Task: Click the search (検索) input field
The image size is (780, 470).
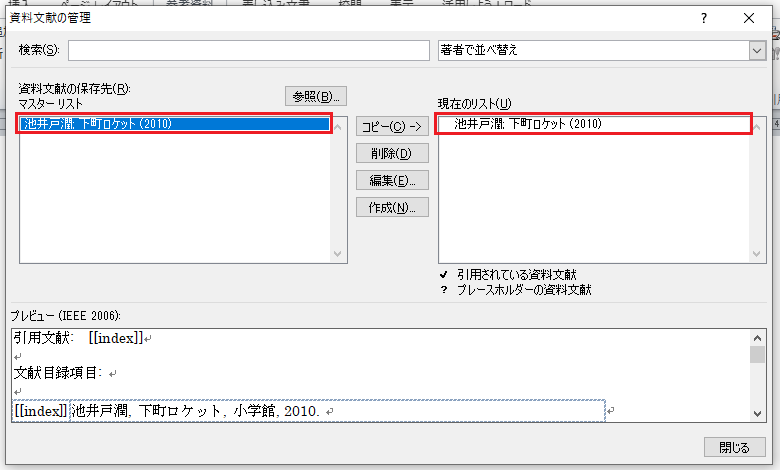Action: [249, 50]
